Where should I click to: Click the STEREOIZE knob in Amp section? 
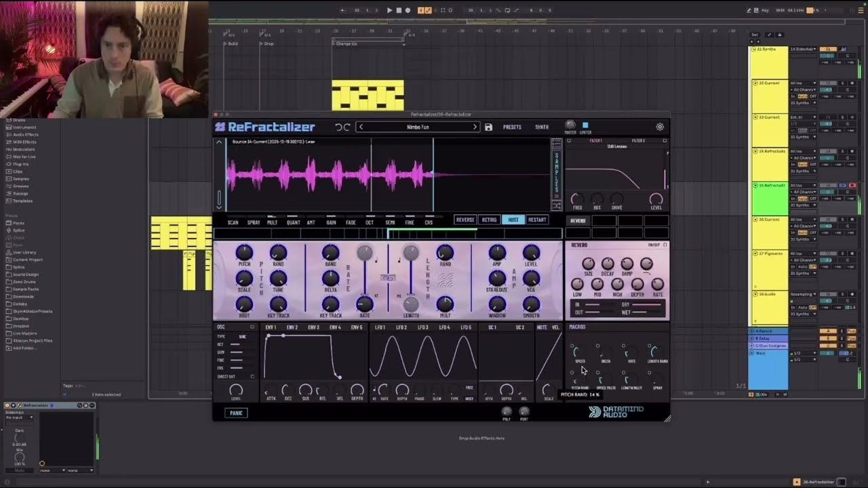click(x=497, y=279)
